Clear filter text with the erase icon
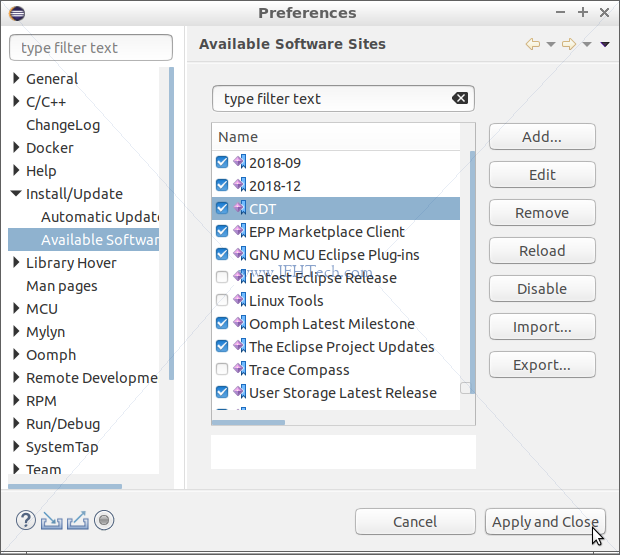 click(460, 98)
